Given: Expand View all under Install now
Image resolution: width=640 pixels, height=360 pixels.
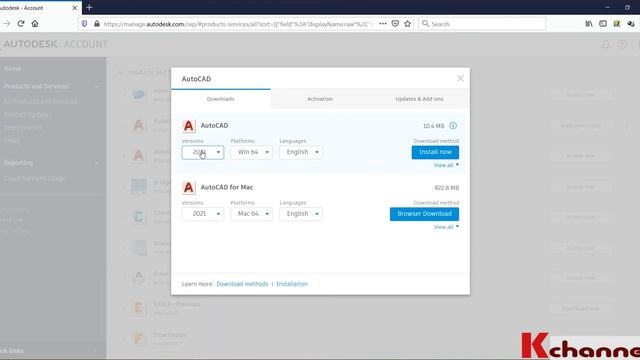Looking at the screenshot, I should 446,165.
